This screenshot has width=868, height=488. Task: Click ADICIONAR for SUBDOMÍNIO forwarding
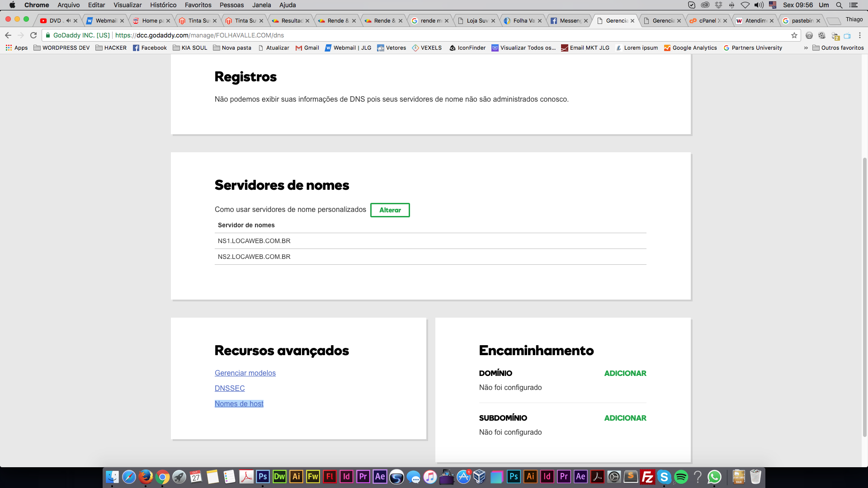[625, 418]
